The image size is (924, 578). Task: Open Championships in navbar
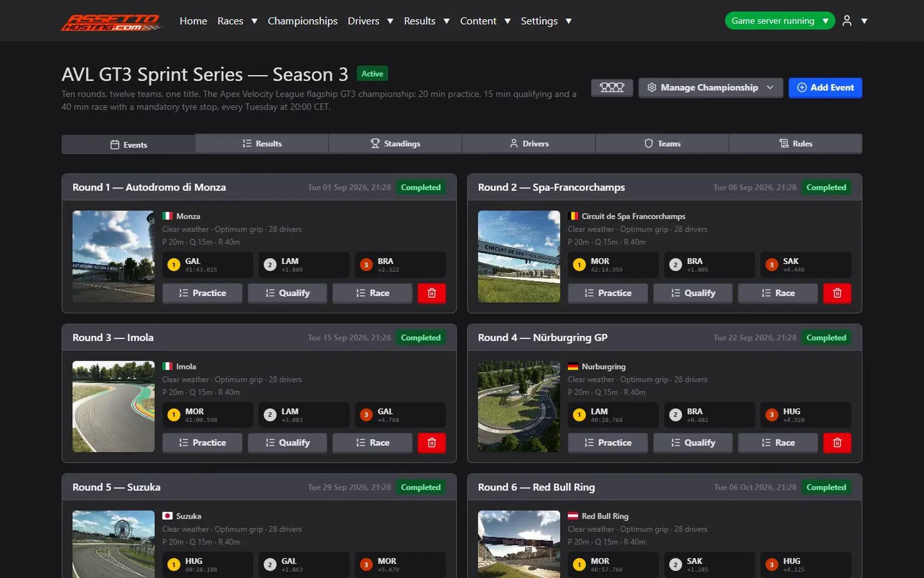click(x=302, y=21)
